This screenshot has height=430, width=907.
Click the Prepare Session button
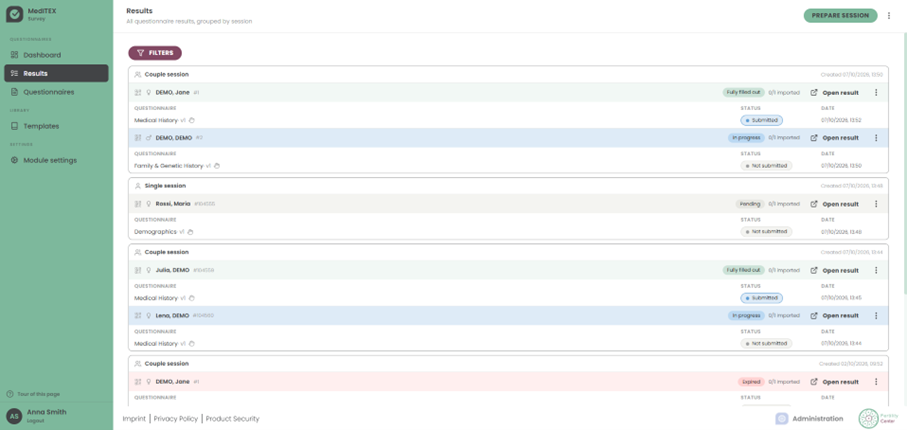point(840,16)
